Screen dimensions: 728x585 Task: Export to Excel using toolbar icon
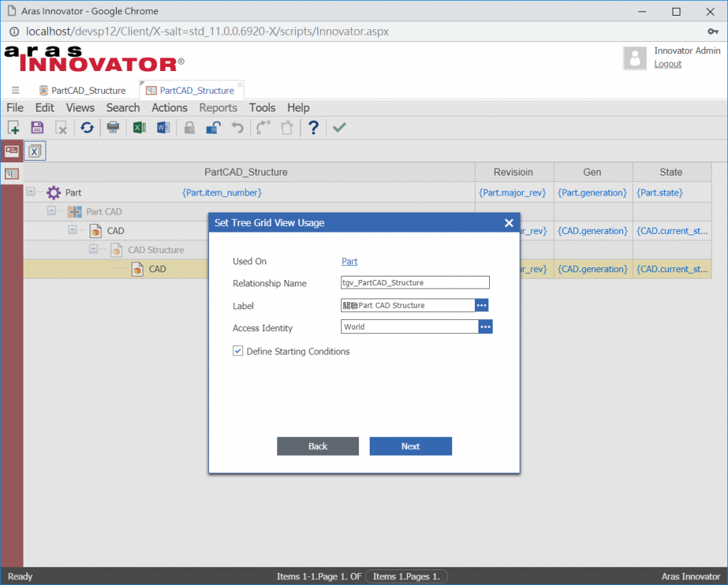[x=139, y=127]
